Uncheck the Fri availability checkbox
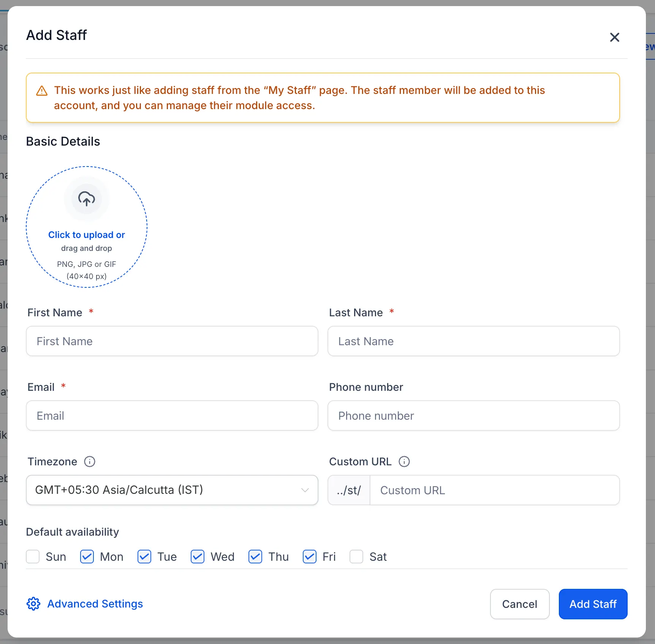This screenshot has width=655, height=644. (310, 557)
